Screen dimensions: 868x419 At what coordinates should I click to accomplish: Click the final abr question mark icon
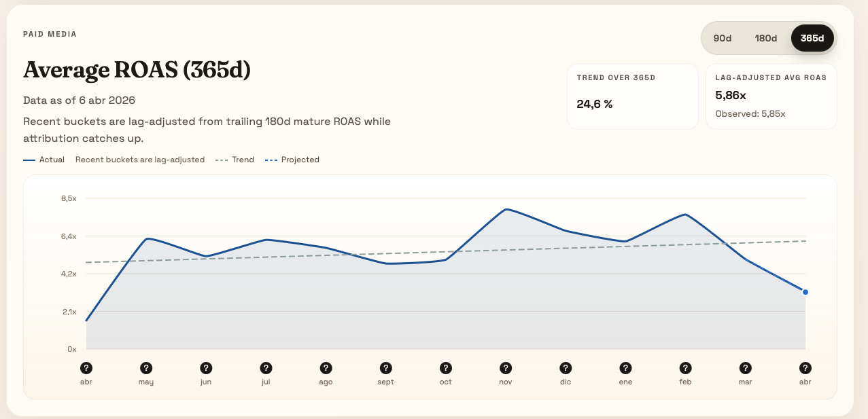click(x=805, y=367)
